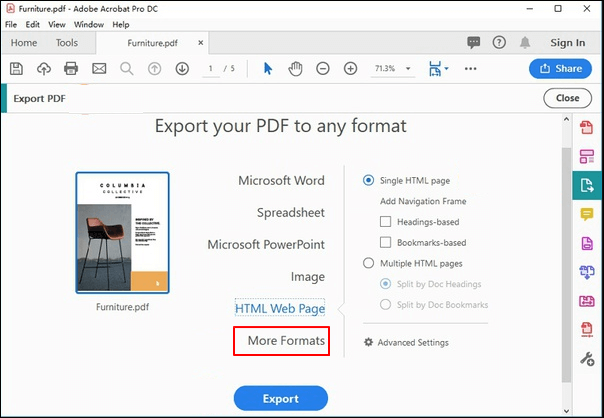Click scrollbar up arrow
The image size is (604, 418).
point(566,119)
